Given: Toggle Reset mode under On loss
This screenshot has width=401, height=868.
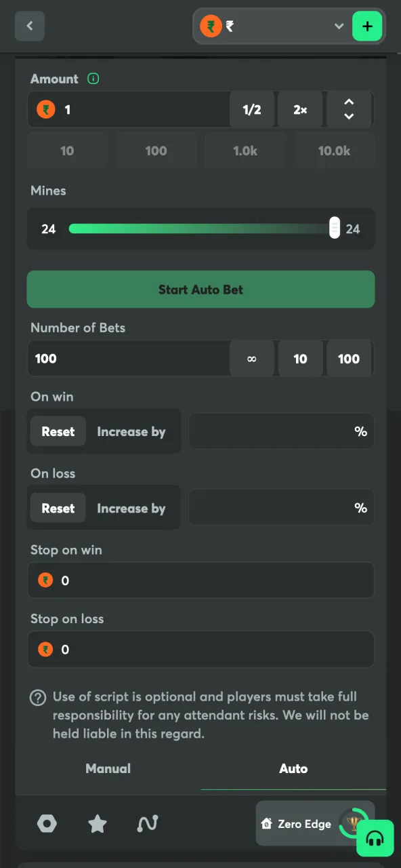Looking at the screenshot, I should [58, 507].
